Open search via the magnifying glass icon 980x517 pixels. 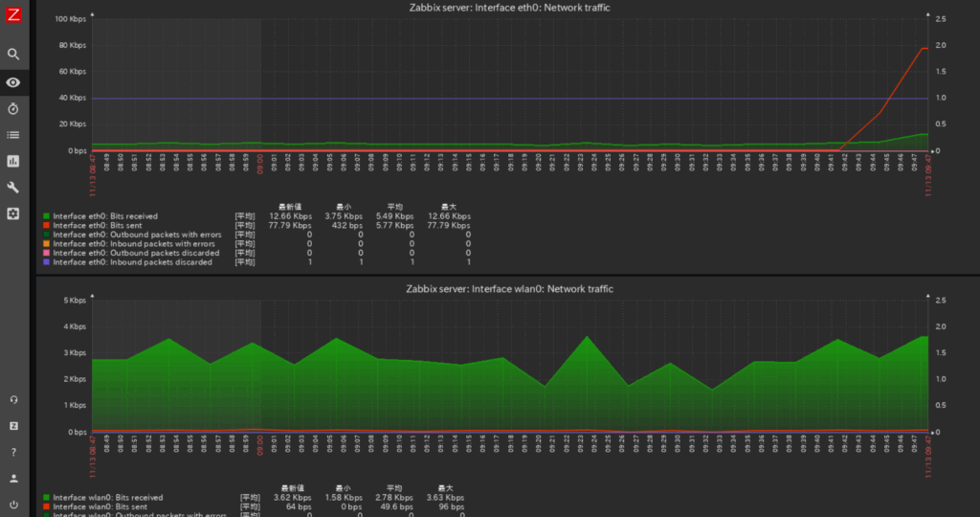pyautogui.click(x=13, y=55)
